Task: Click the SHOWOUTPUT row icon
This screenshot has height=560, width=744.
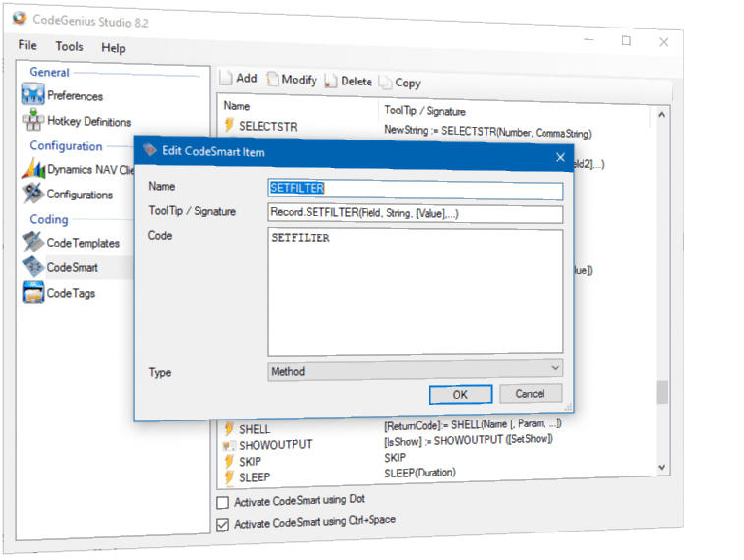Action: 229,445
